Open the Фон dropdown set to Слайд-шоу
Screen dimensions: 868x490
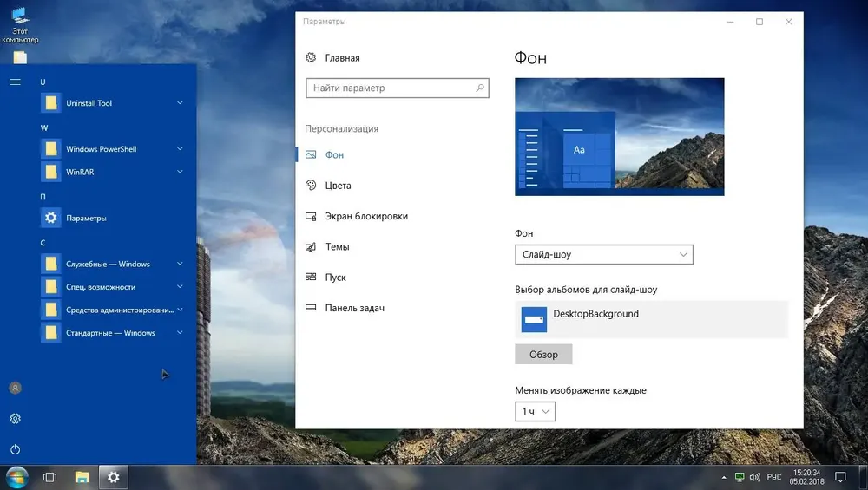tap(603, 255)
